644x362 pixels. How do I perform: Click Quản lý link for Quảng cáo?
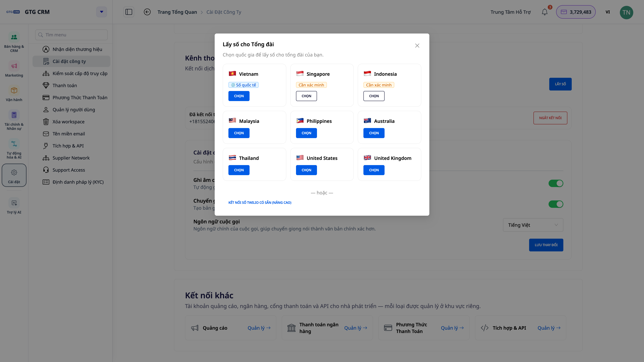[x=259, y=328]
